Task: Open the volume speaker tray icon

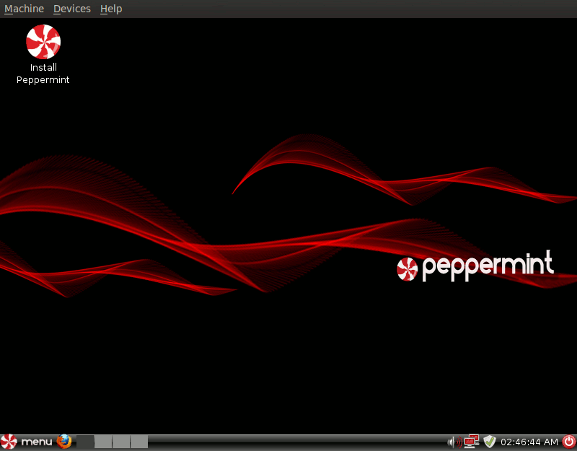Action: point(454,441)
